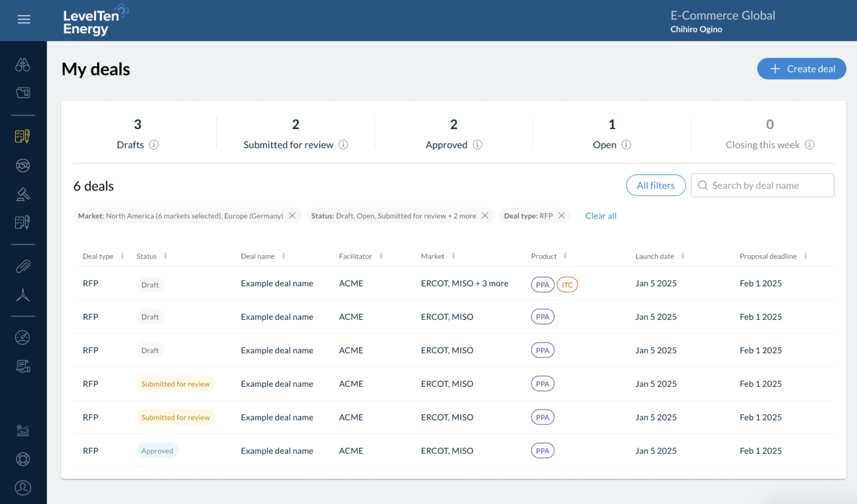
Task: Sort the table by Launch date
Action: pyautogui.click(x=683, y=256)
